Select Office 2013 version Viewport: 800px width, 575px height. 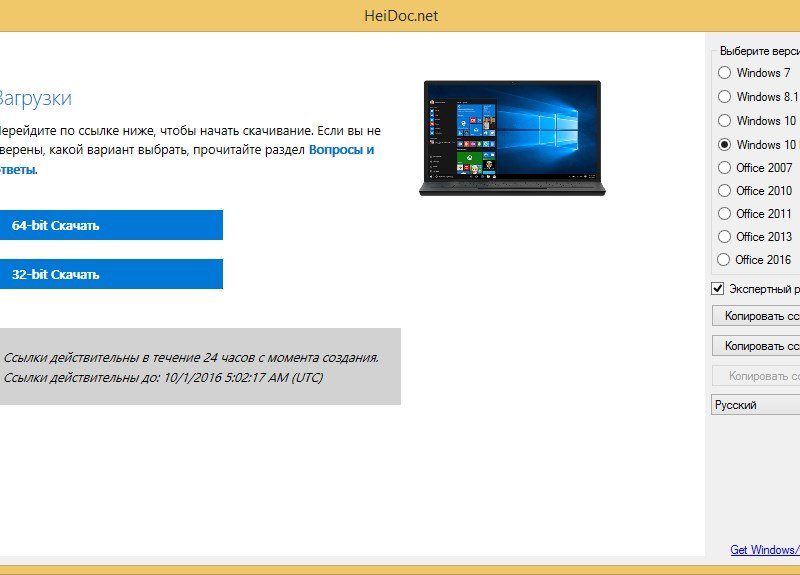724,236
